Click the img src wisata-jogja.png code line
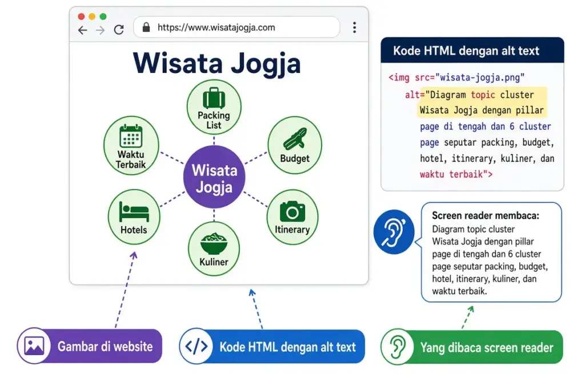 tap(456, 78)
